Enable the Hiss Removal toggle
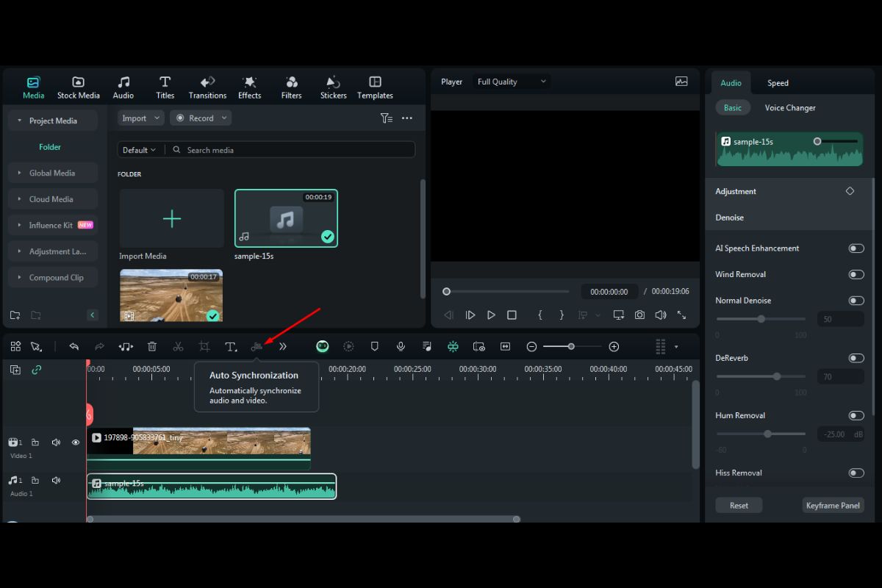 click(856, 473)
